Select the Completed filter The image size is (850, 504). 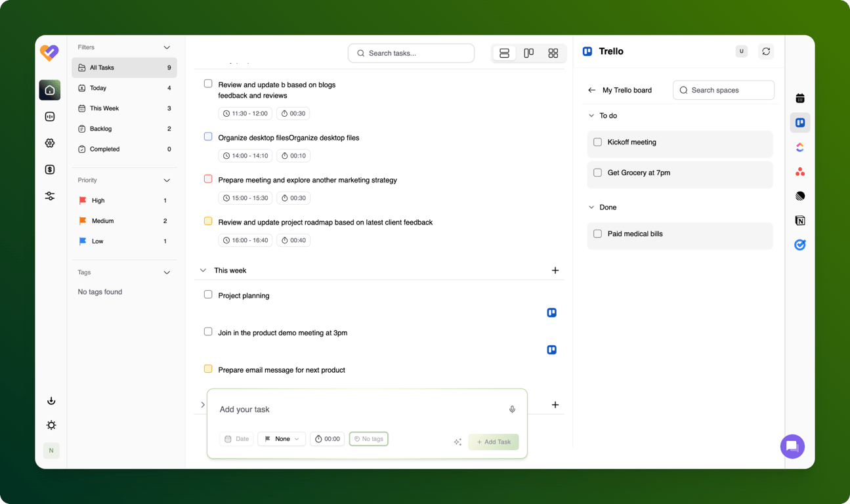tap(124, 149)
